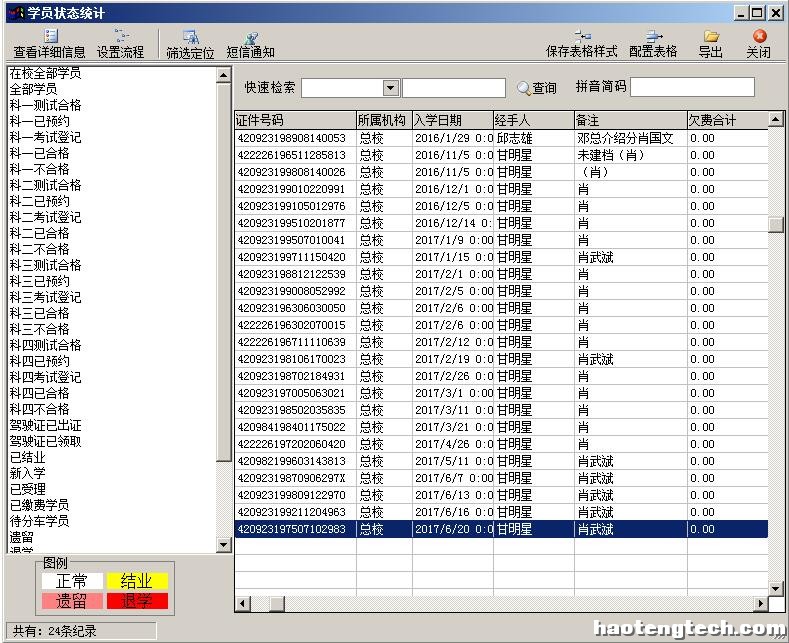Screen dimensions: 789x643
Task: Click status list scroll-down arrow
Action: tap(223, 544)
